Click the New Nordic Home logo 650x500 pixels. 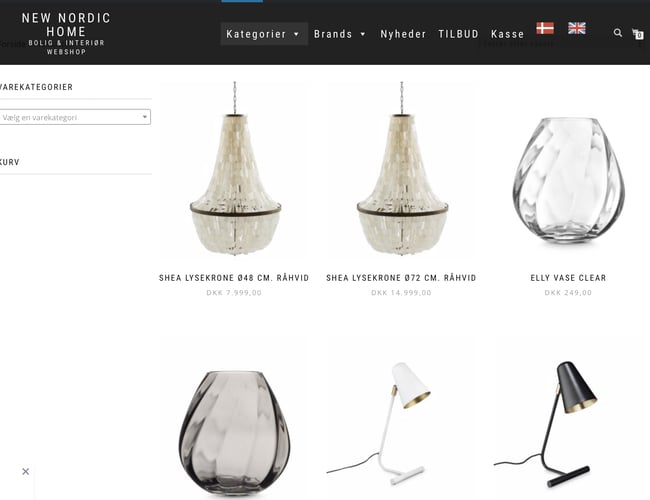point(66,33)
